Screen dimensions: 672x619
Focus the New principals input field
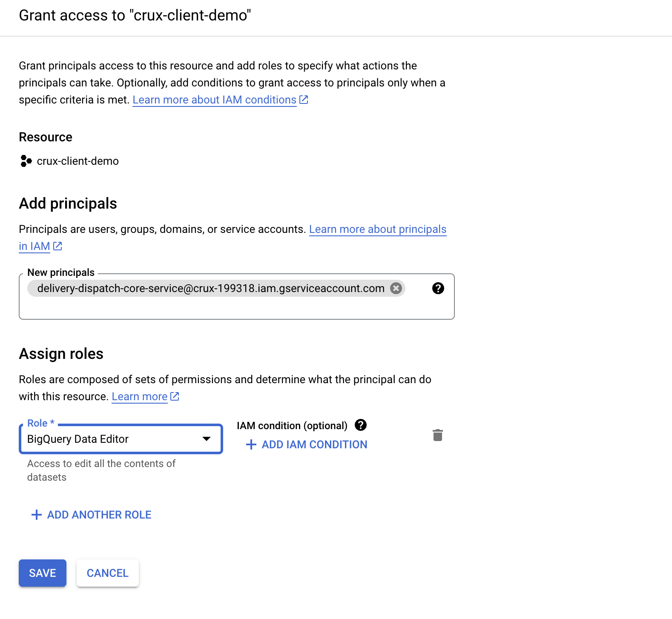tap(237, 297)
